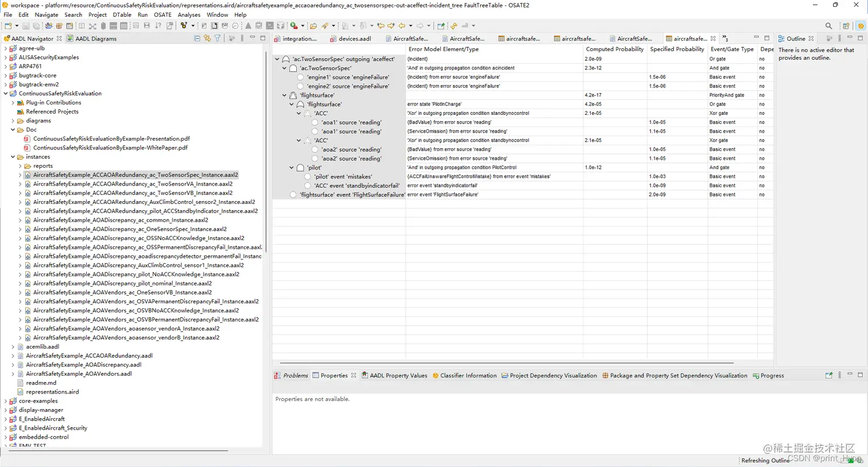Open the OSATE menu
The image size is (868, 467).
(162, 15)
